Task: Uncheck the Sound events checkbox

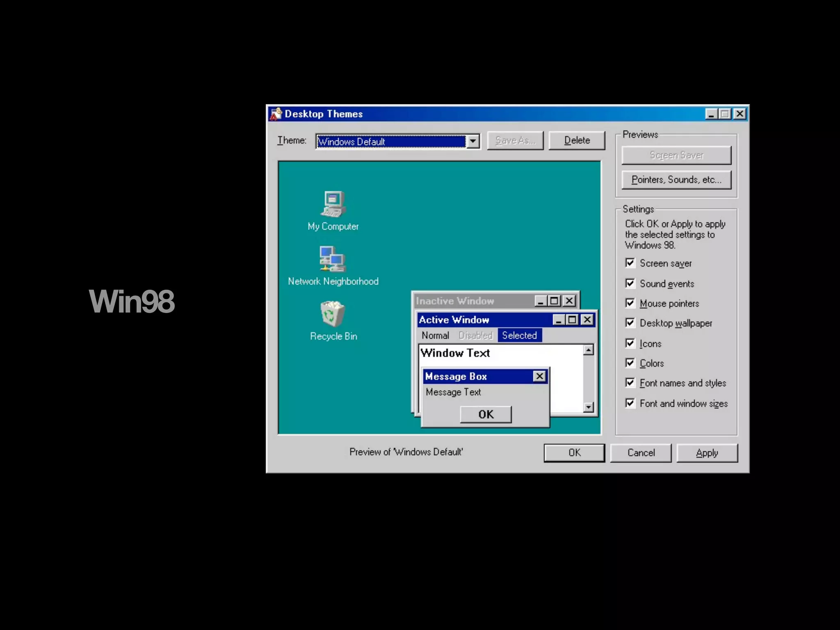Action: [x=630, y=283]
